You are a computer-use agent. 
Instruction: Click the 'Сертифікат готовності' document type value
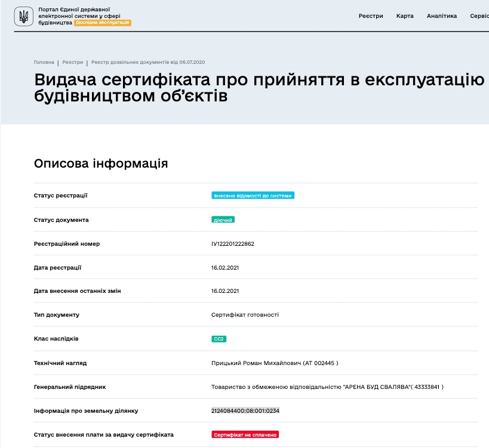[245, 314]
